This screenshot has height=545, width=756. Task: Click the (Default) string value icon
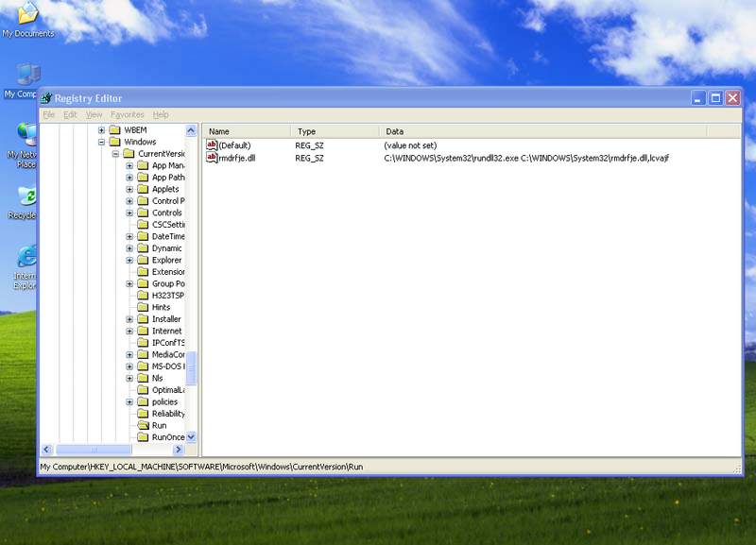tap(212, 145)
